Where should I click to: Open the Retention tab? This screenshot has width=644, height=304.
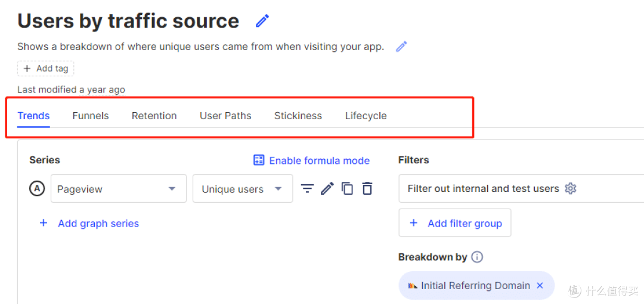(x=154, y=116)
